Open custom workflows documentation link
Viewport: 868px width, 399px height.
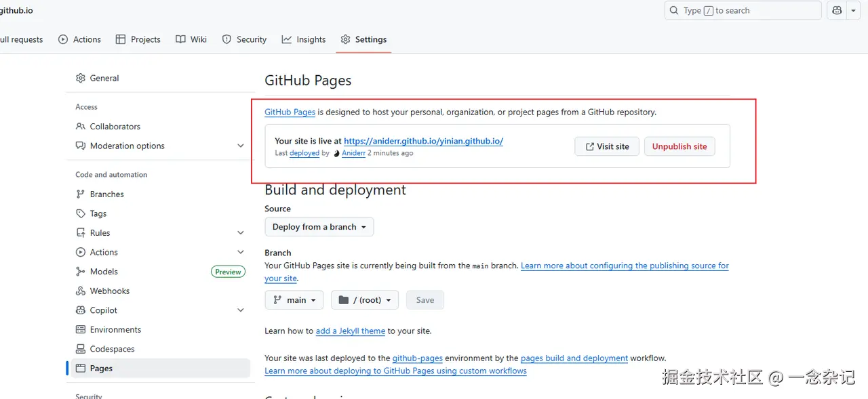tap(395, 371)
